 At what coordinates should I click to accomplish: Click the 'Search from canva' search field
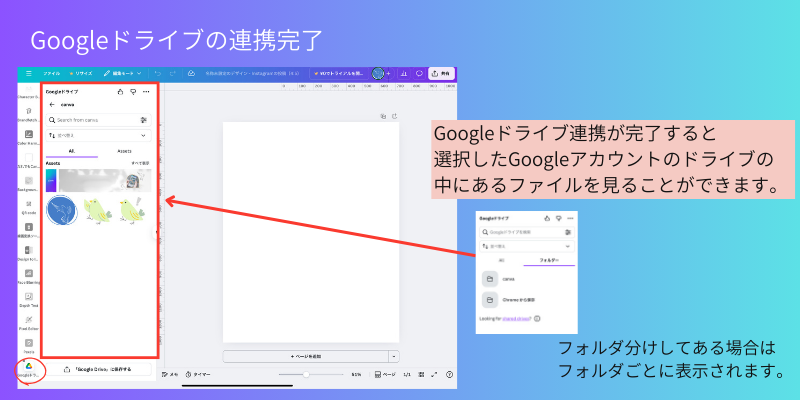(x=98, y=120)
